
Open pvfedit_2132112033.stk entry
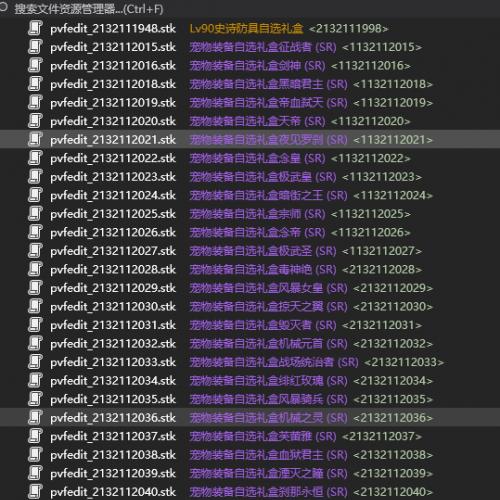point(113,362)
